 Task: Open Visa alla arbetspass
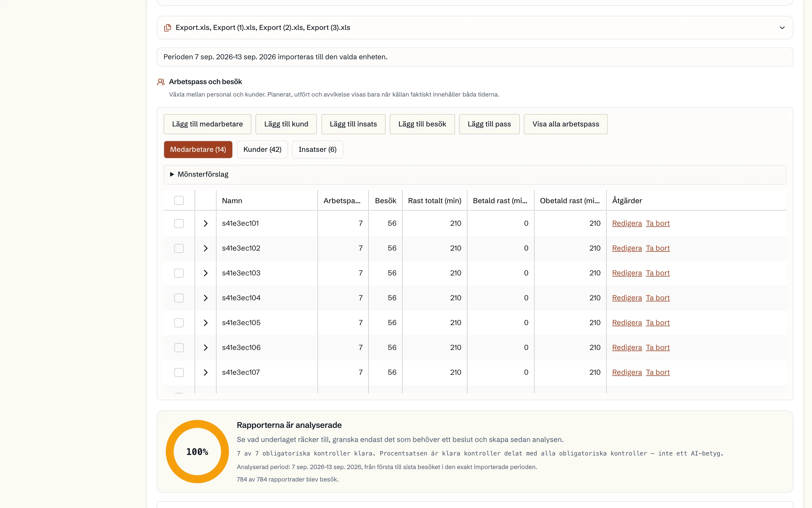[x=566, y=124]
